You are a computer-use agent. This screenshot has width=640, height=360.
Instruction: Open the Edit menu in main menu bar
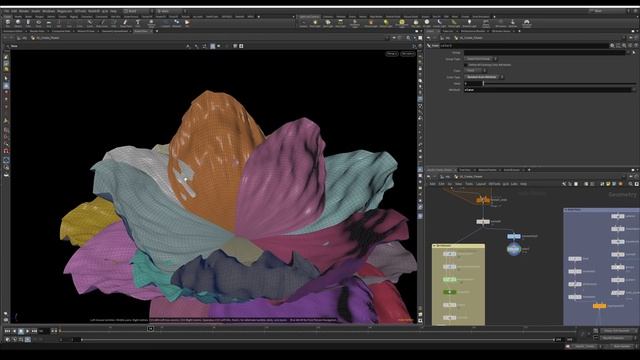click(x=14, y=11)
